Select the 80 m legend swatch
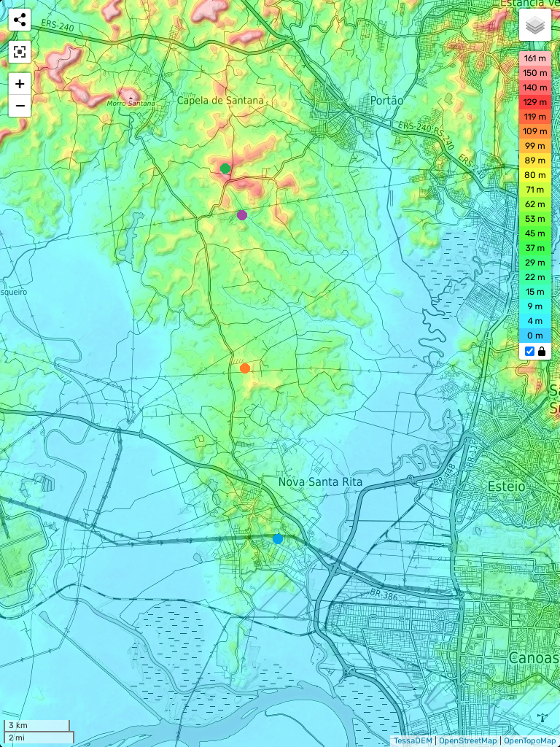The width and height of the screenshot is (560, 747). tap(535, 175)
